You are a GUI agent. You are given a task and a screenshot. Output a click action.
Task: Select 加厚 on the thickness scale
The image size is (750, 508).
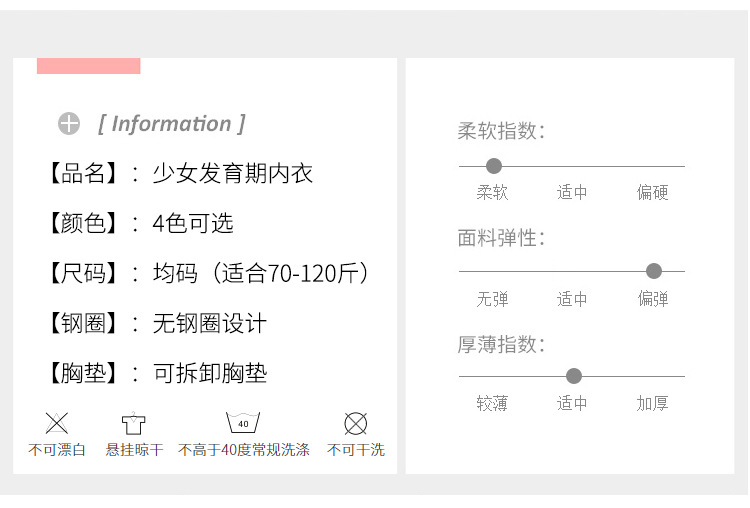pyautogui.click(x=653, y=404)
